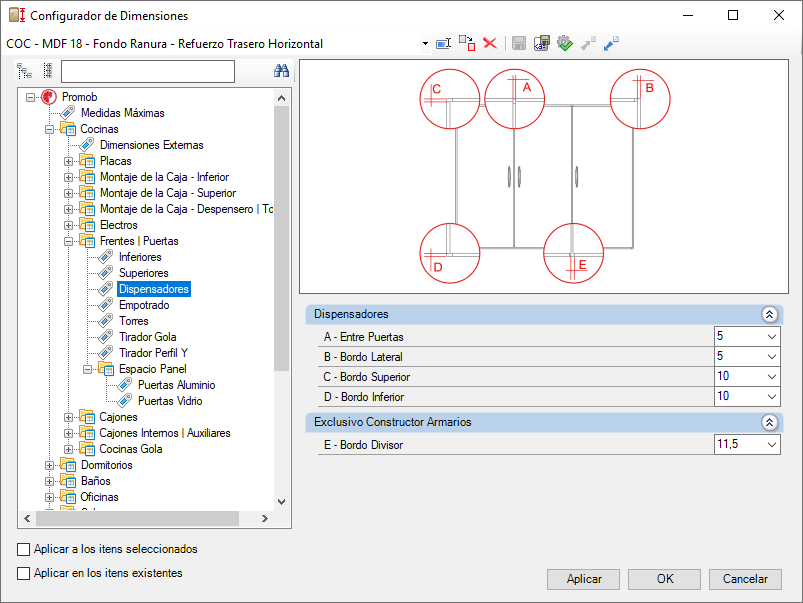This screenshot has width=803, height=603.
Task: Select Dispensadores in the tree
Action: pyautogui.click(x=154, y=289)
